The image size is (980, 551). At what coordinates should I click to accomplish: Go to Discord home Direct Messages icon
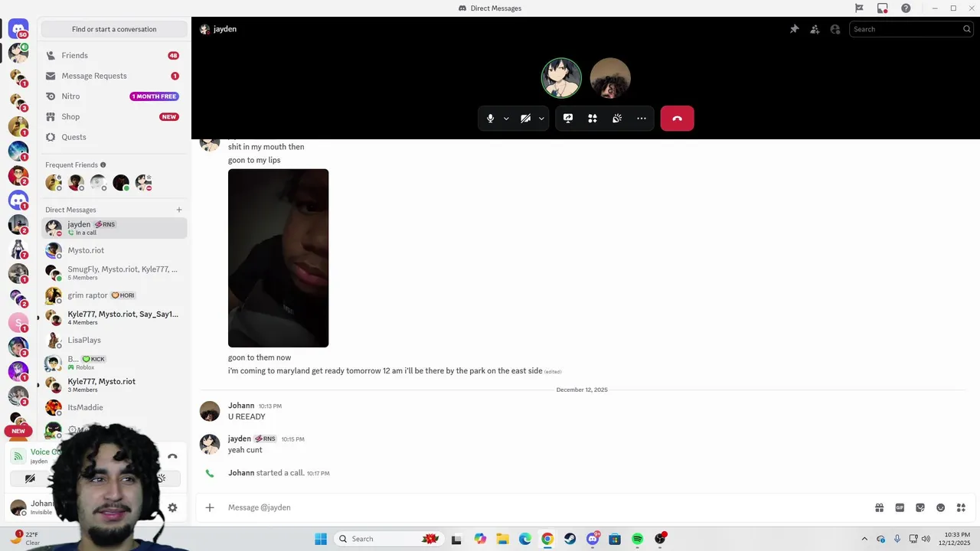click(x=18, y=30)
